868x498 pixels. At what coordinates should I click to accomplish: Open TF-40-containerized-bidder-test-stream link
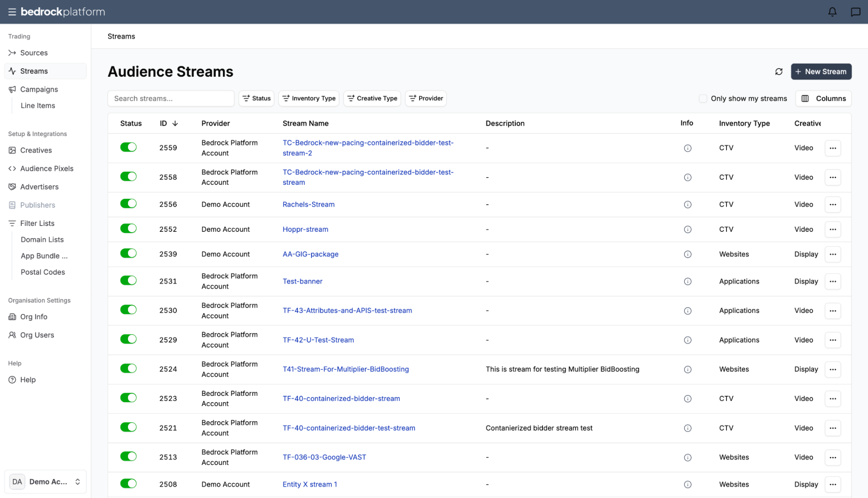349,428
